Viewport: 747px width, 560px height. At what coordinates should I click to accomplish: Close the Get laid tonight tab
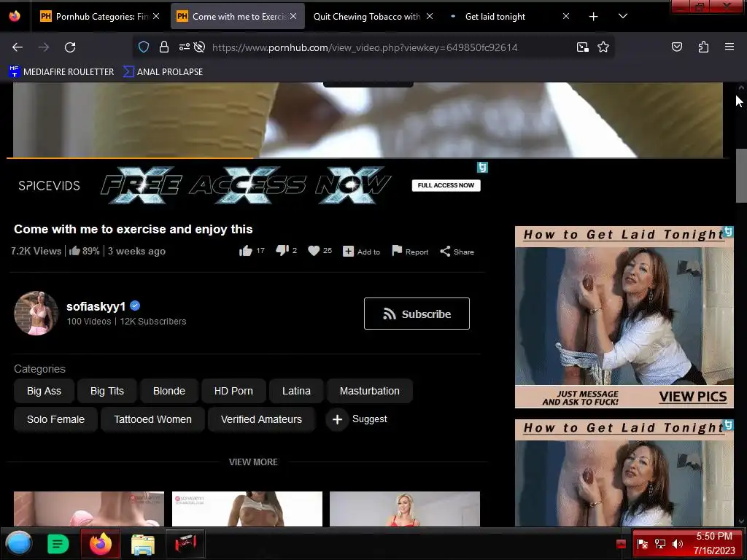point(566,16)
